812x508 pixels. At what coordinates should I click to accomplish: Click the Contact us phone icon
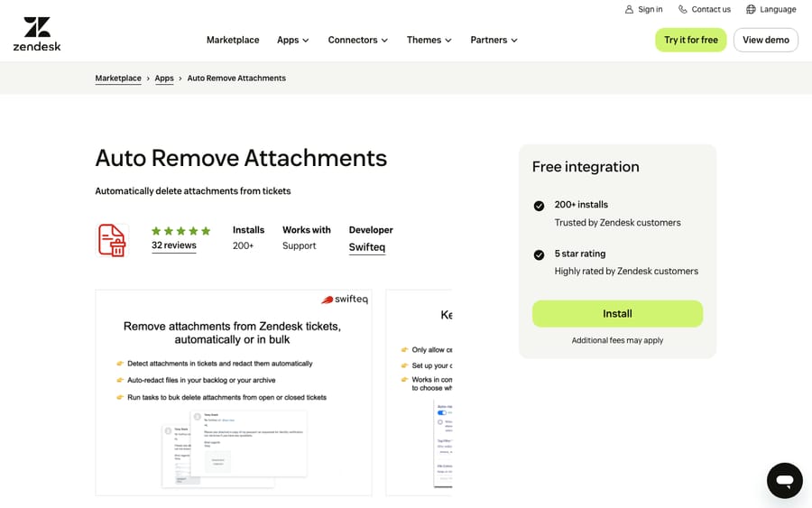point(683,9)
